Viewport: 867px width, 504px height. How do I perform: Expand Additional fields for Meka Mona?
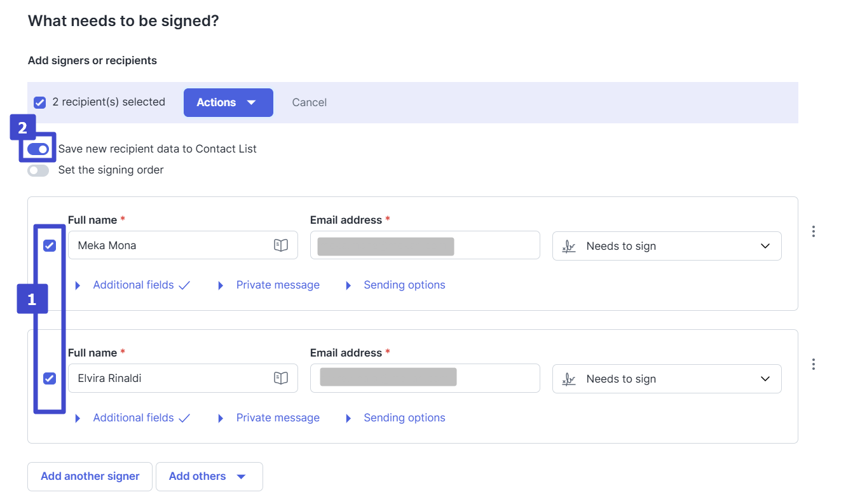[x=133, y=285]
